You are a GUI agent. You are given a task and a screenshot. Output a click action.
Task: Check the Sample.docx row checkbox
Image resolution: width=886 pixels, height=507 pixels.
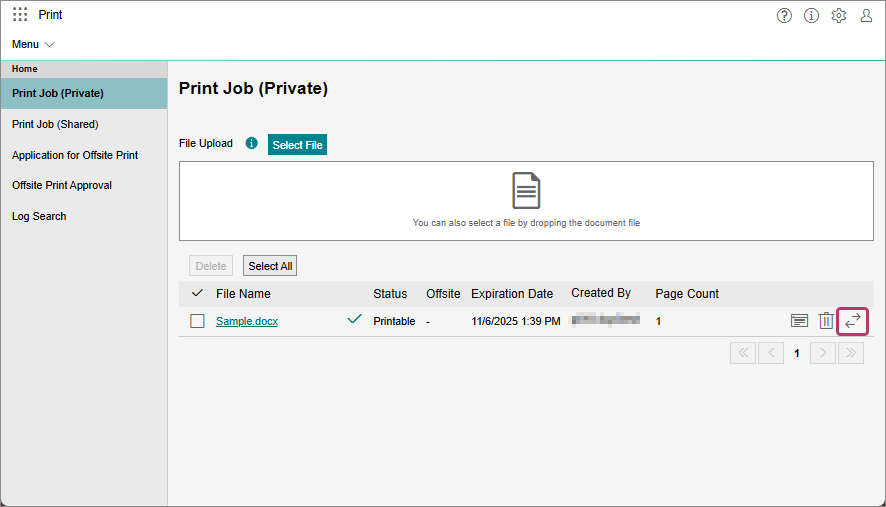(197, 321)
